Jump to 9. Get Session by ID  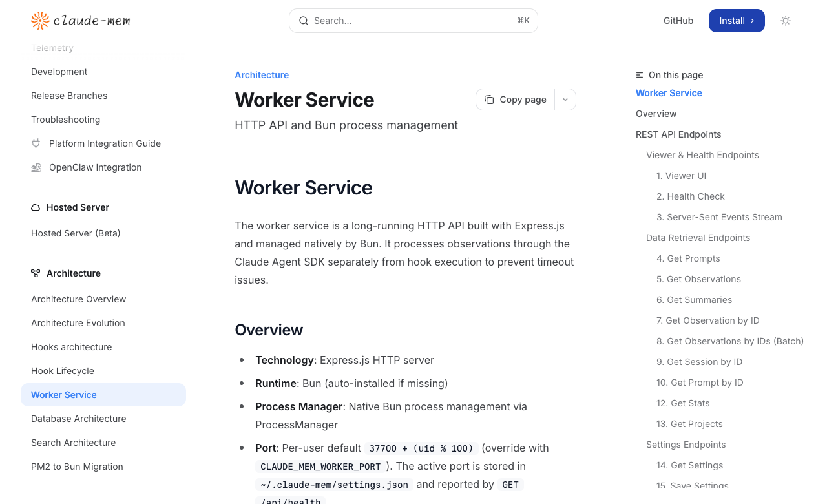coord(699,362)
